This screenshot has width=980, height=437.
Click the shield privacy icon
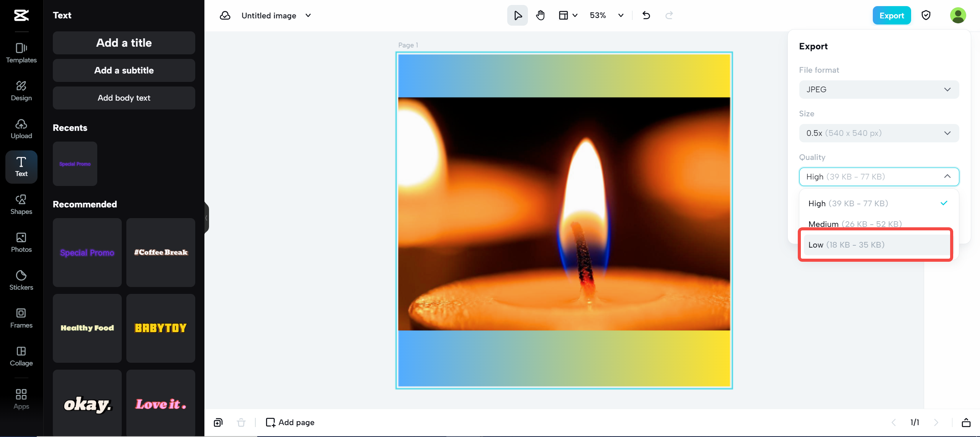pos(926,15)
